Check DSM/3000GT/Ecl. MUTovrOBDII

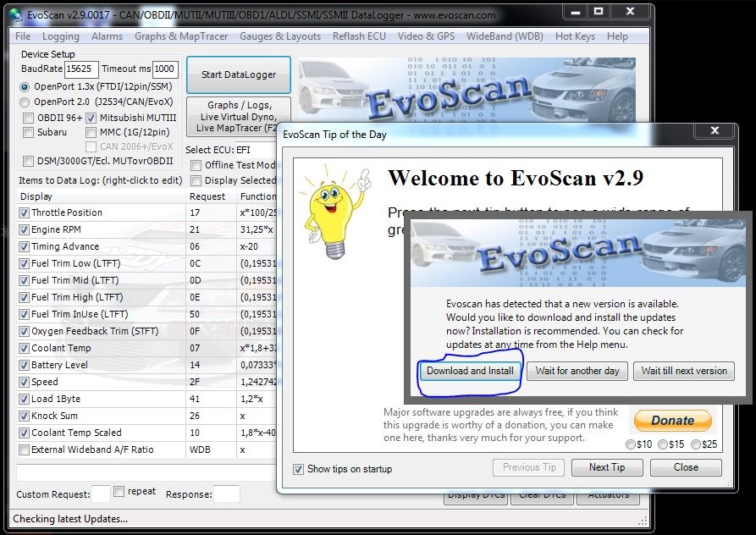click(x=29, y=161)
